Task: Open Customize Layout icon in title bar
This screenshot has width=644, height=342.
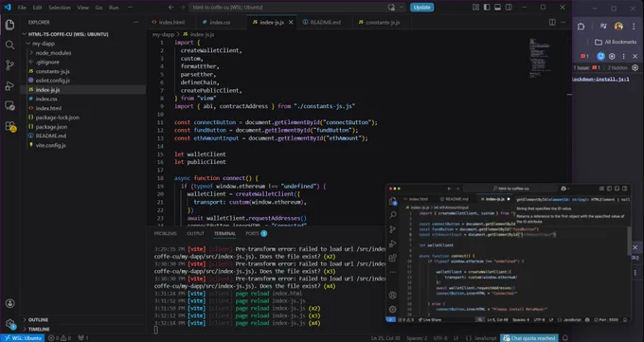Action: pos(475,8)
